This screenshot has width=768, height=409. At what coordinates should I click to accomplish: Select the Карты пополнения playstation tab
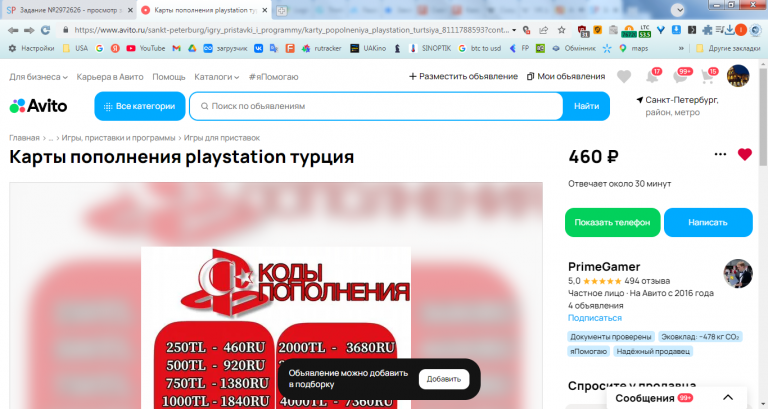(x=202, y=10)
